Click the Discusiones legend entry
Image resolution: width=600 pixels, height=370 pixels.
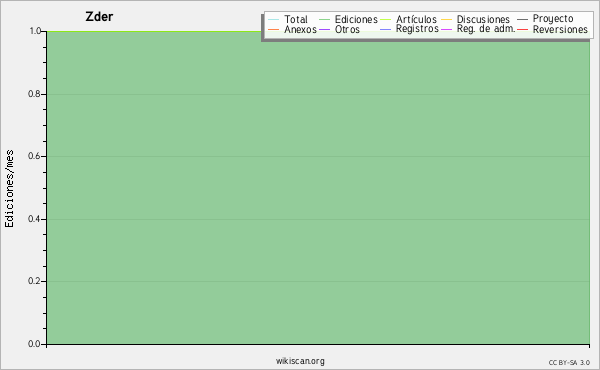click(475, 19)
